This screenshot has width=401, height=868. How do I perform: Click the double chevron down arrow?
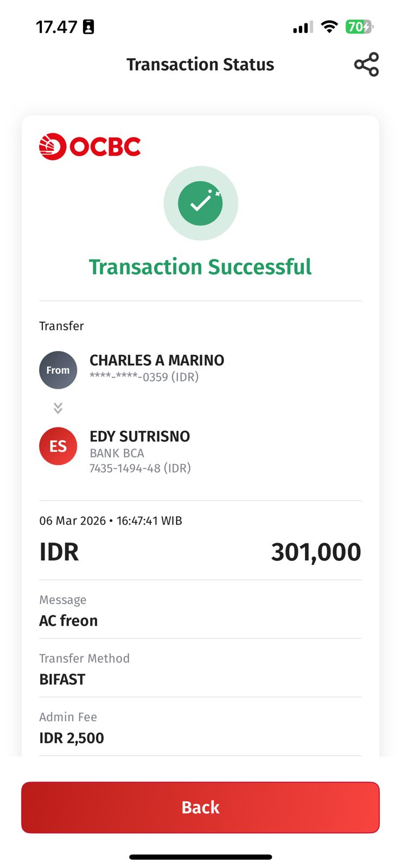click(58, 408)
